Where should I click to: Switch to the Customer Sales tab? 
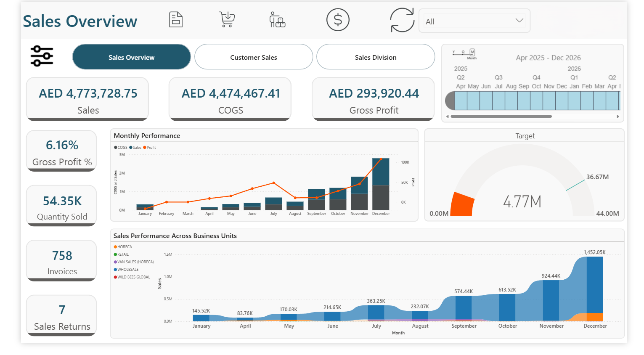coord(253,57)
